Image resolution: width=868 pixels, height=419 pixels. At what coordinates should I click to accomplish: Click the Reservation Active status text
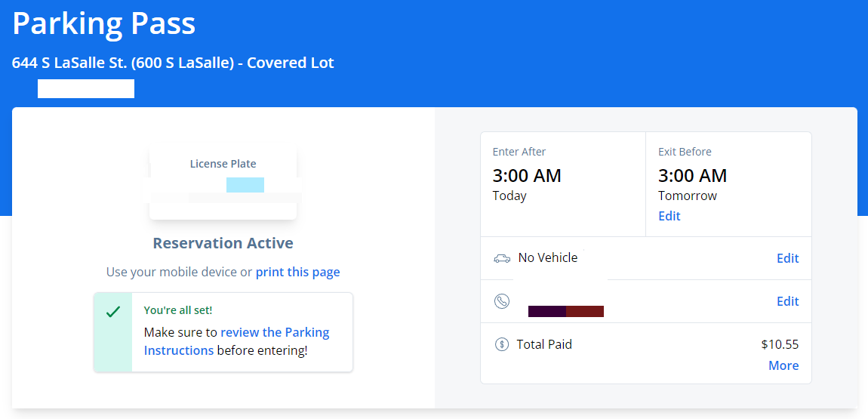(x=223, y=243)
